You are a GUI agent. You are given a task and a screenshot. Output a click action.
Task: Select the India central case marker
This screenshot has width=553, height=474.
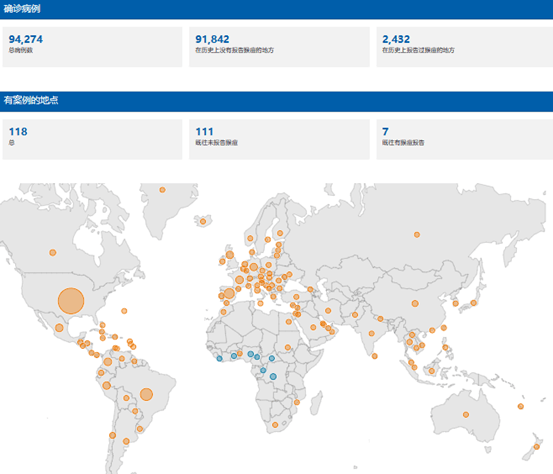(x=371, y=333)
